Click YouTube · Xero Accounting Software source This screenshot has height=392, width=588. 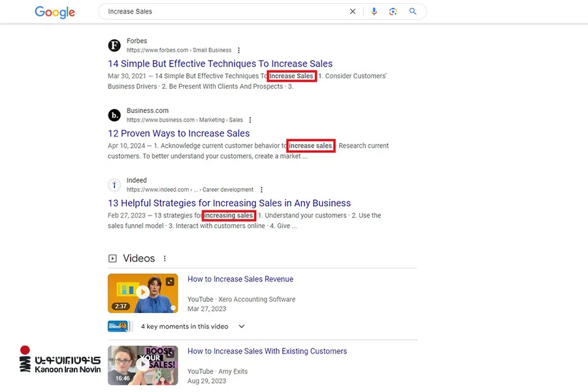pyautogui.click(x=241, y=299)
